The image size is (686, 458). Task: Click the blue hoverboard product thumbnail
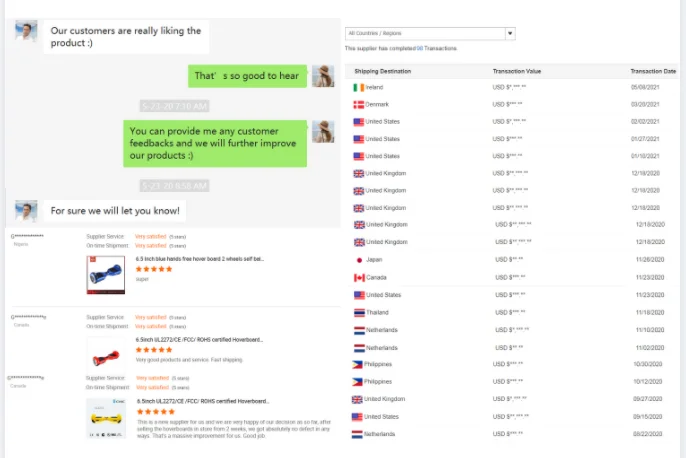[x=105, y=271]
